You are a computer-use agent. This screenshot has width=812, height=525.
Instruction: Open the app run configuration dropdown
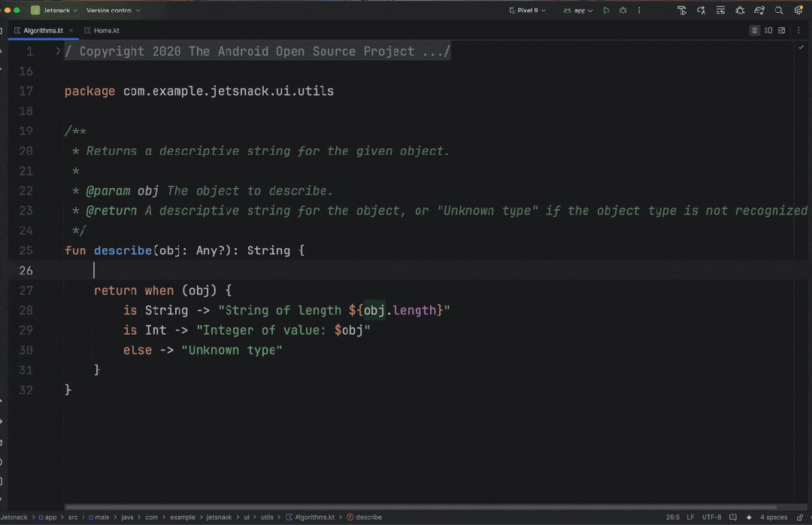pos(579,11)
